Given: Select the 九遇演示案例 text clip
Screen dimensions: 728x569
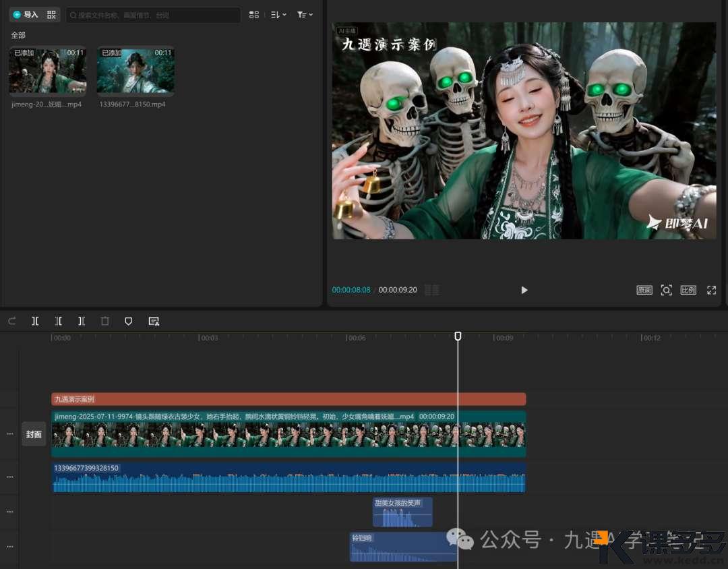Looking at the screenshot, I should point(289,399).
